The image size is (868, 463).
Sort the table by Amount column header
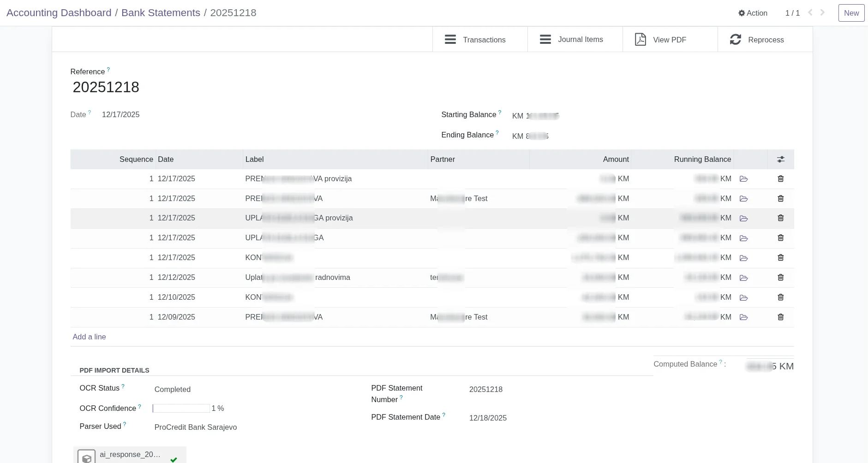tap(616, 159)
